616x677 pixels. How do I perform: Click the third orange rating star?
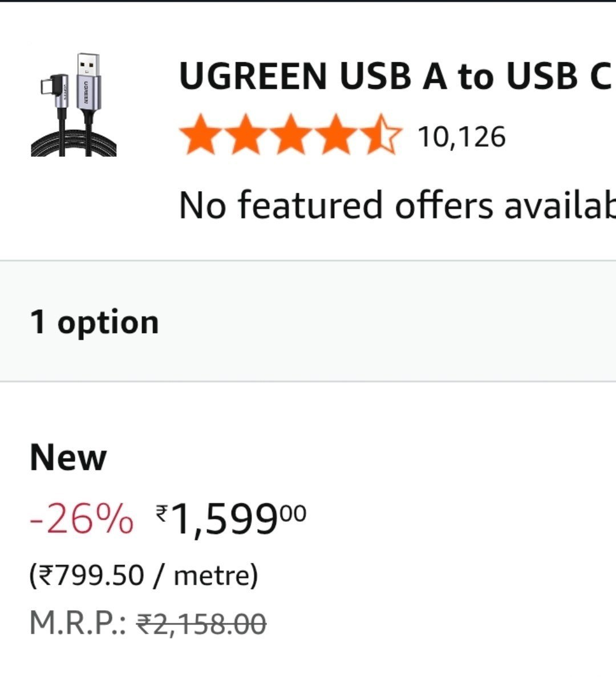tap(291, 136)
